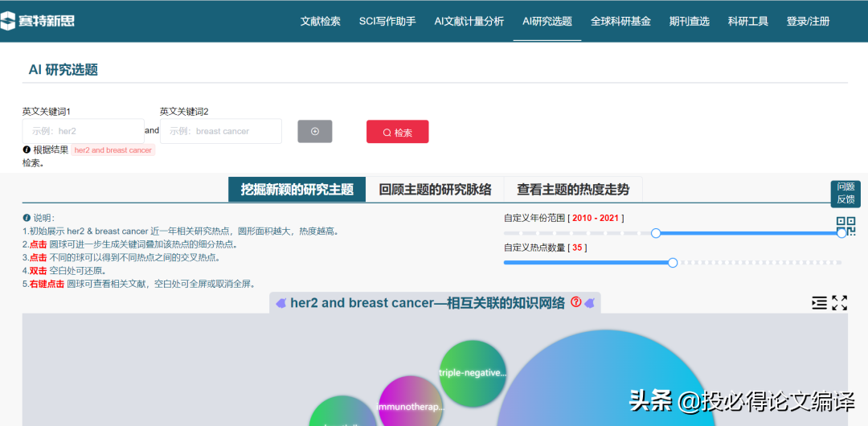Image resolution: width=868 pixels, height=426 pixels.
Task: Click the red question mark help icon
Action: pyautogui.click(x=575, y=302)
